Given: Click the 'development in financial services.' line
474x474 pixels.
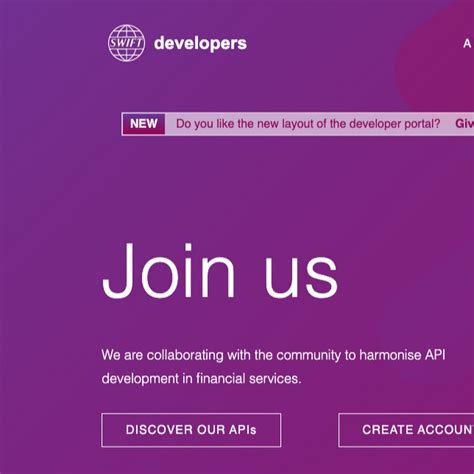Looking at the screenshot, I should 201,379.
